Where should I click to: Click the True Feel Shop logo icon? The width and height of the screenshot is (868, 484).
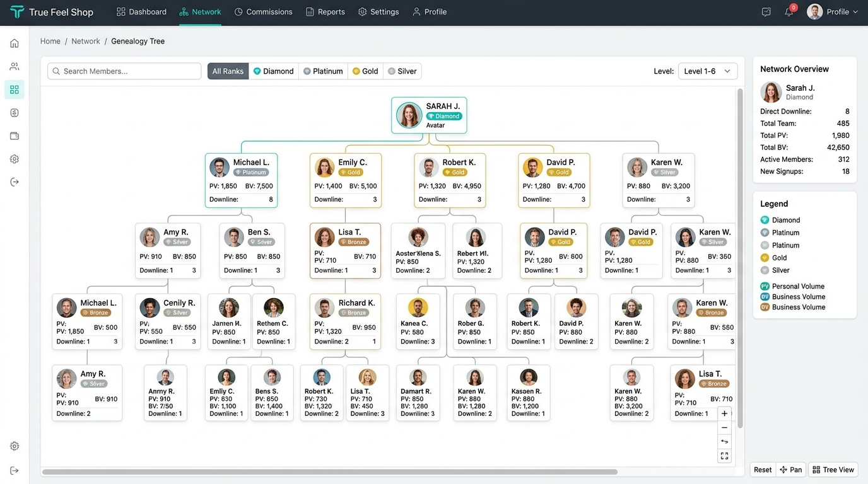[17, 12]
